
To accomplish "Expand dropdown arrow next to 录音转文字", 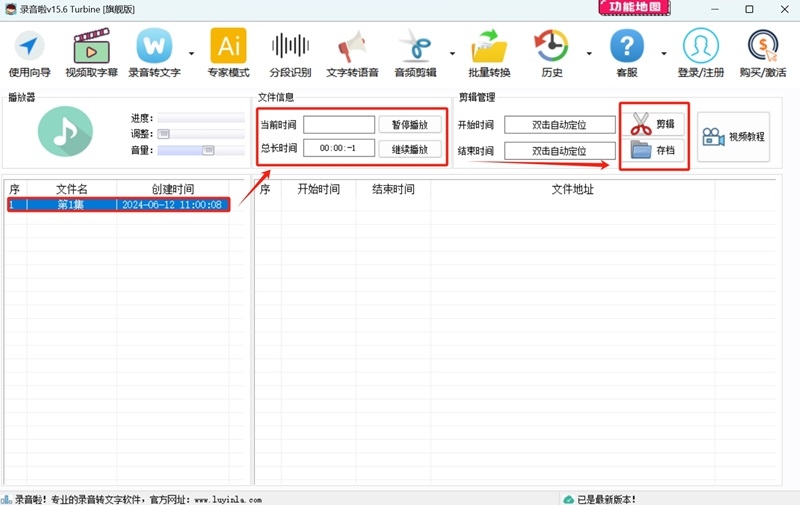I will pos(191,53).
